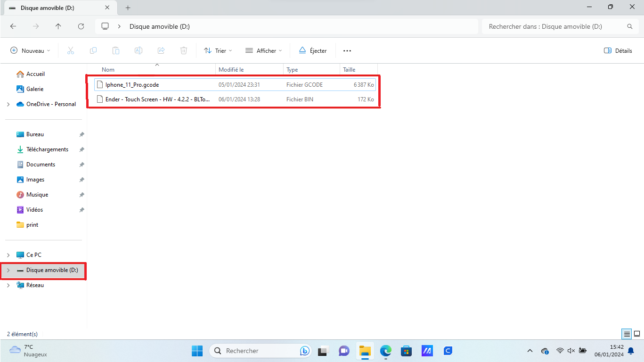Switch to details list view in status bar

(627, 334)
